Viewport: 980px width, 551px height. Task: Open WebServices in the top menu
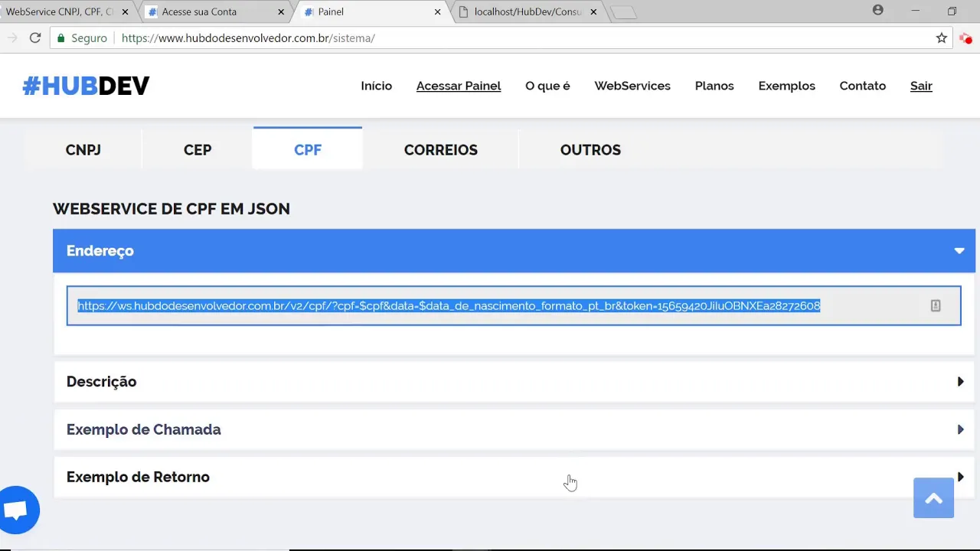pyautogui.click(x=632, y=86)
